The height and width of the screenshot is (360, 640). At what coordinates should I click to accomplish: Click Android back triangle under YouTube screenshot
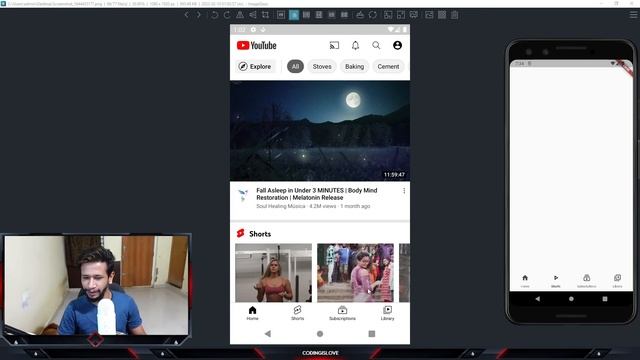point(268,334)
